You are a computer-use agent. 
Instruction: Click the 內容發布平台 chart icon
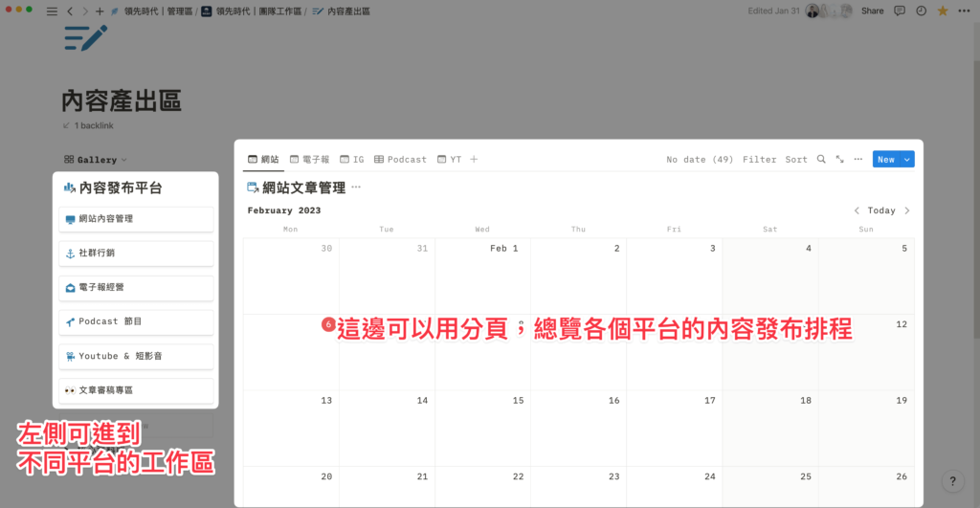click(x=69, y=188)
